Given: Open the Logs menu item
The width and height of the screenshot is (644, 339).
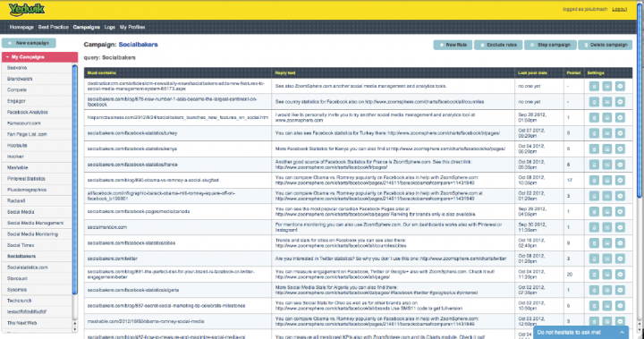Looking at the screenshot, I should 110,27.
